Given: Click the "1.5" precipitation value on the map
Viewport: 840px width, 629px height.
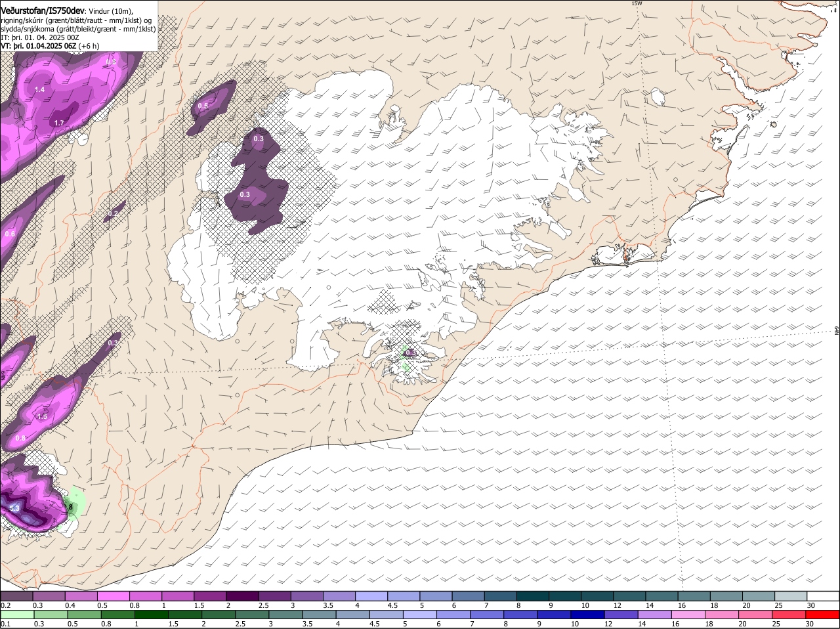Looking at the screenshot, I should (43, 417).
